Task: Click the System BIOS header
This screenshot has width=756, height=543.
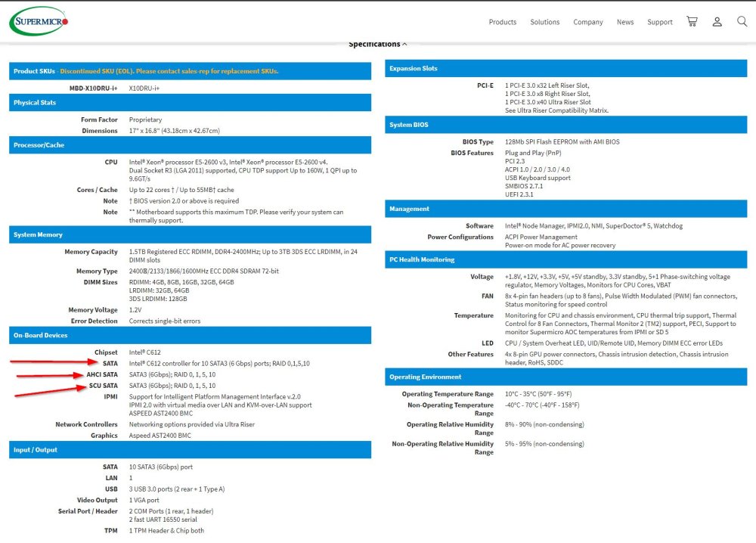Action: click(x=566, y=125)
